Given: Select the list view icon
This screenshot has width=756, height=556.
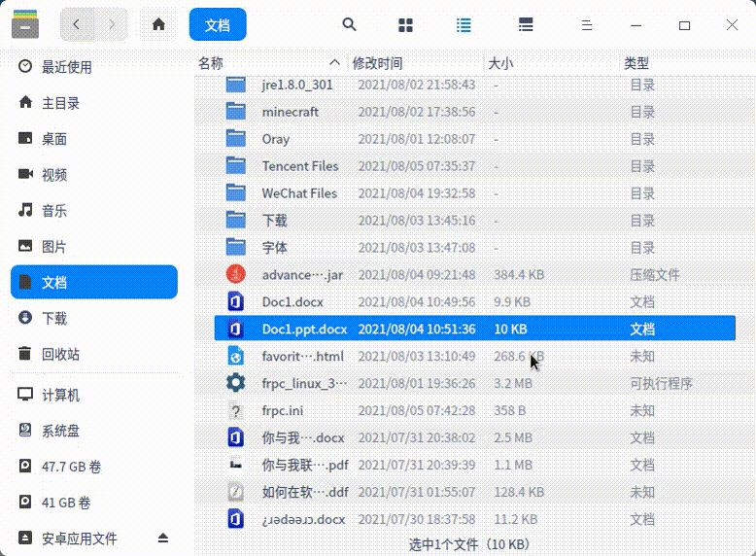Looking at the screenshot, I should 464,24.
